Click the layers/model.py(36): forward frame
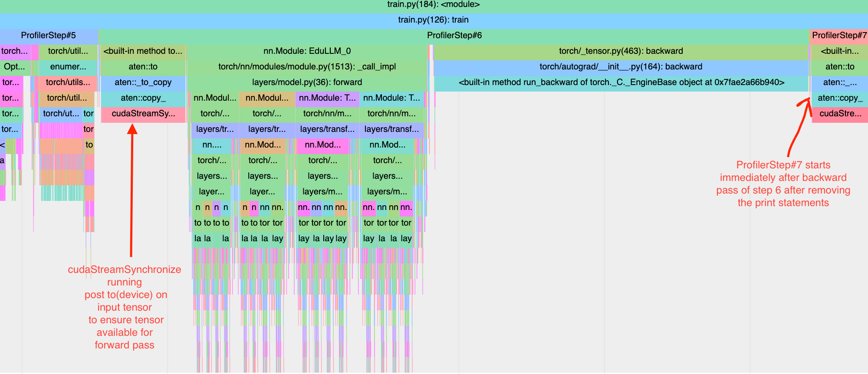 (x=307, y=82)
